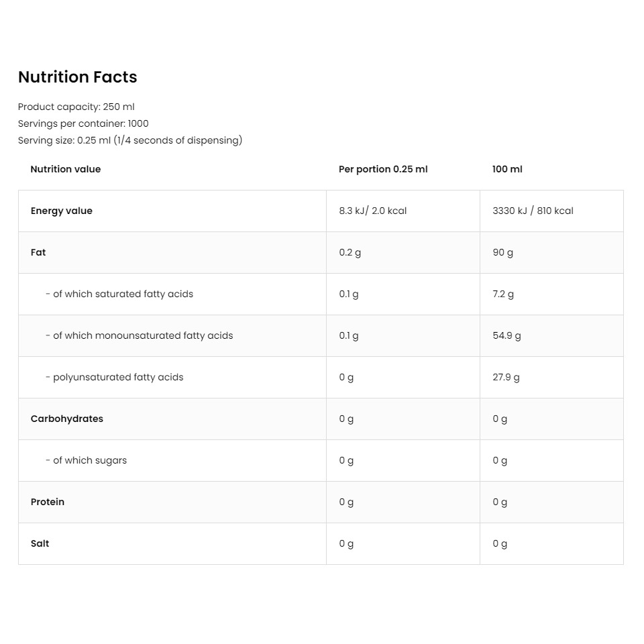Screen dimensions: 644x644
Task: Click the 3330 kJ / 810 kcal cell
Action: click(x=533, y=211)
